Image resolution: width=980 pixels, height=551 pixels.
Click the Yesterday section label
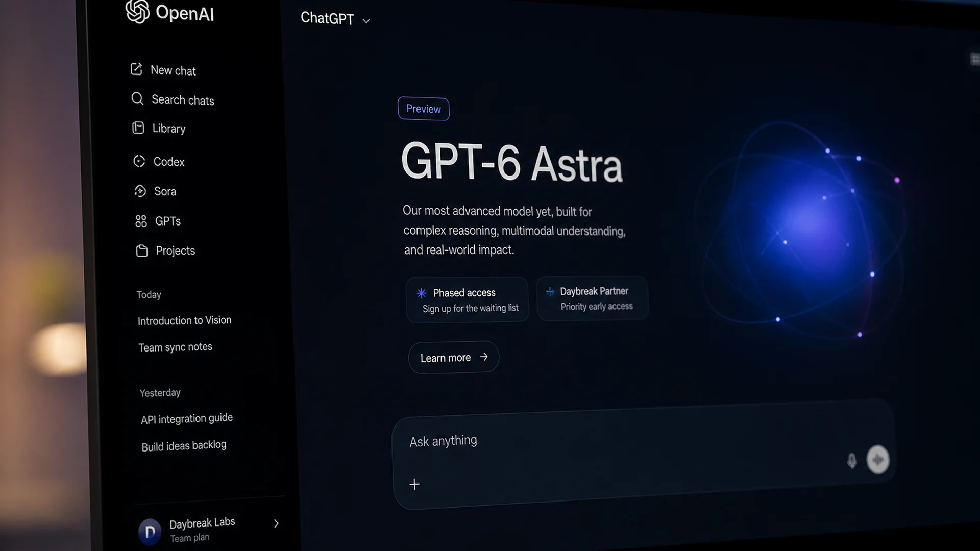pyautogui.click(x=160, y=393)
